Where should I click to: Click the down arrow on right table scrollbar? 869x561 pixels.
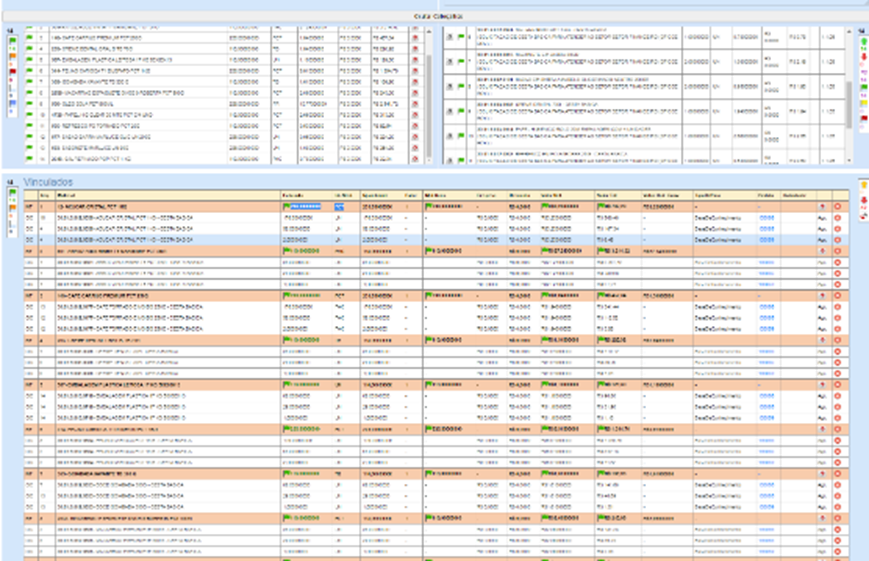pos(850,160)
